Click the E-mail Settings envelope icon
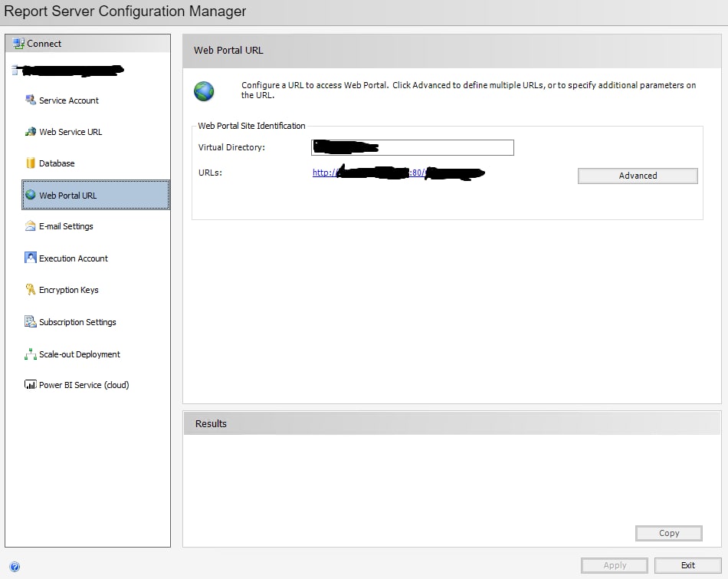The height and width of the screenshot is (579, 728). click(31, 225)
